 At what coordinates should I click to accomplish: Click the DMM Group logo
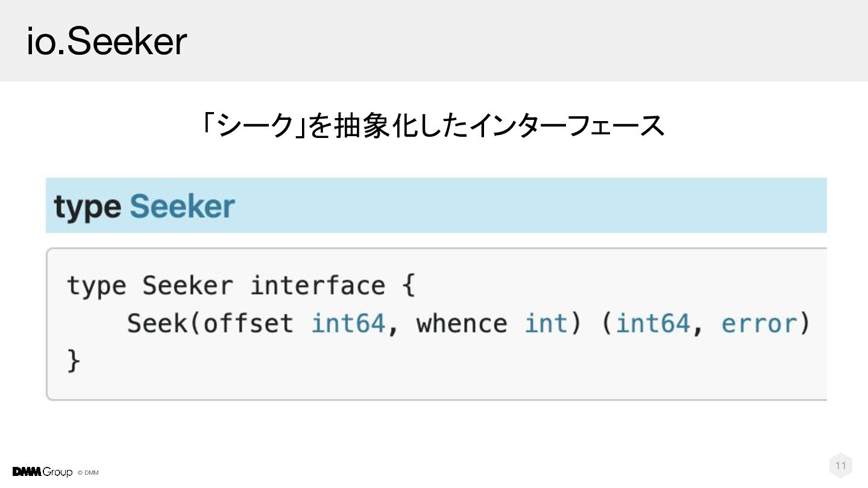(42, 472)
